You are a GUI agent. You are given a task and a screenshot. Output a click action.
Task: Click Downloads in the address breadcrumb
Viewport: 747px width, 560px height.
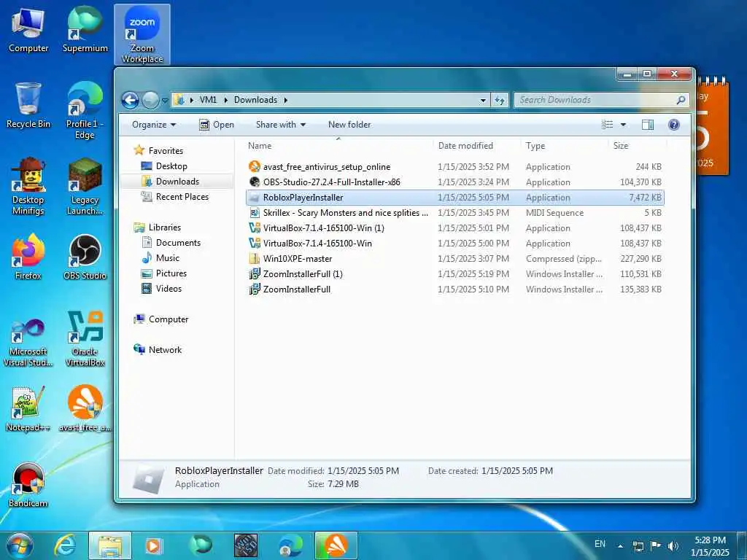255,100
